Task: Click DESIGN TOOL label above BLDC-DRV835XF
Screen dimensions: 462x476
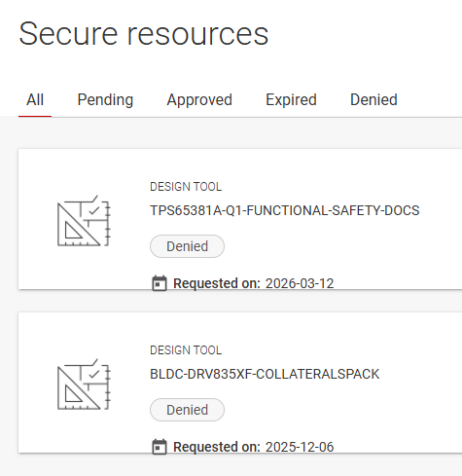Action: (186, 350)
